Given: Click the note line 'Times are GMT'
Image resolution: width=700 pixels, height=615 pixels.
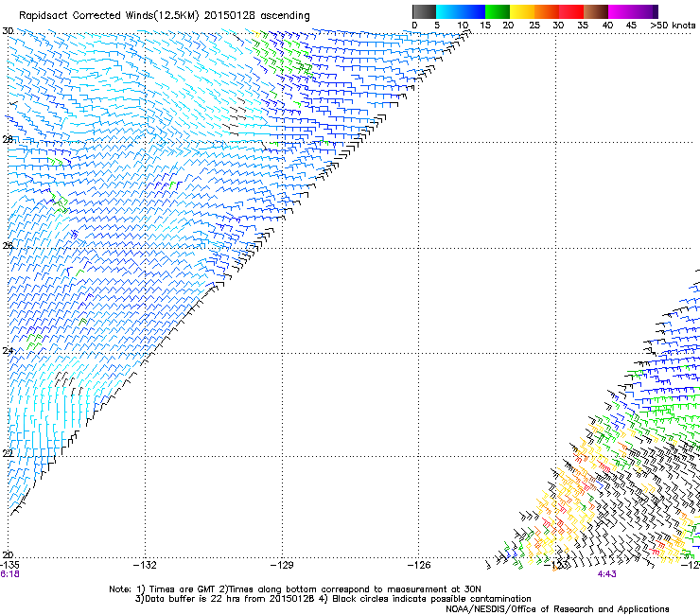Looking at the screenshot, I should point(181,589).
